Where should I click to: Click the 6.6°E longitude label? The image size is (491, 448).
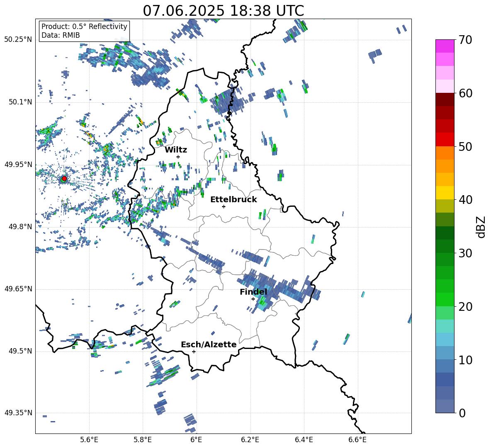(357, 440)
